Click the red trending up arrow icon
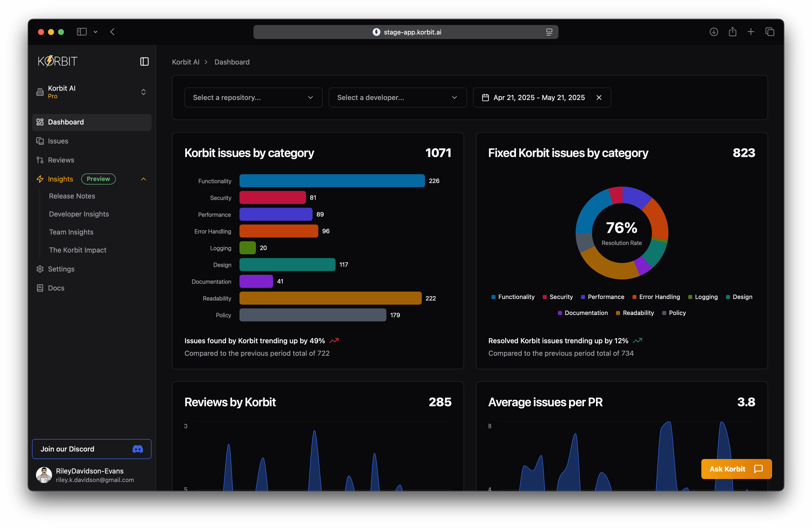 tap(334, 341)
